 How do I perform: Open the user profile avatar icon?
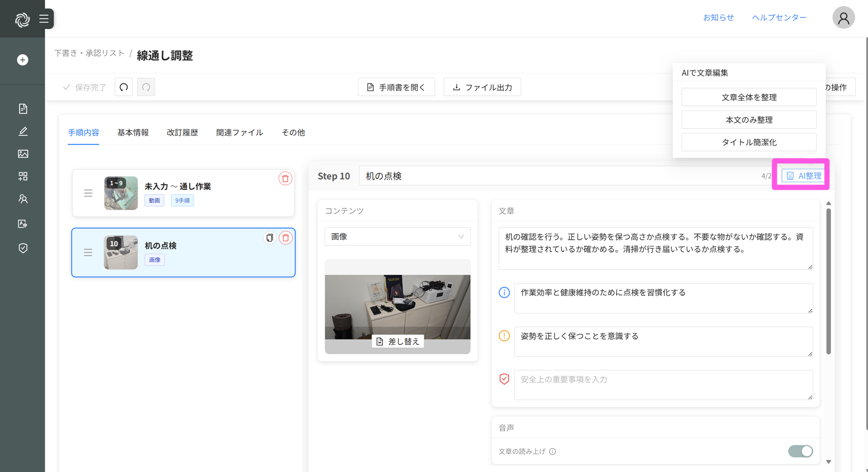coord(843,18)
